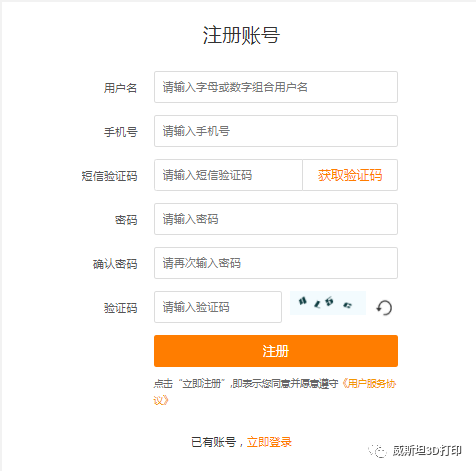Click the captcha image
476x471 pixels.
tap(328, 303)
